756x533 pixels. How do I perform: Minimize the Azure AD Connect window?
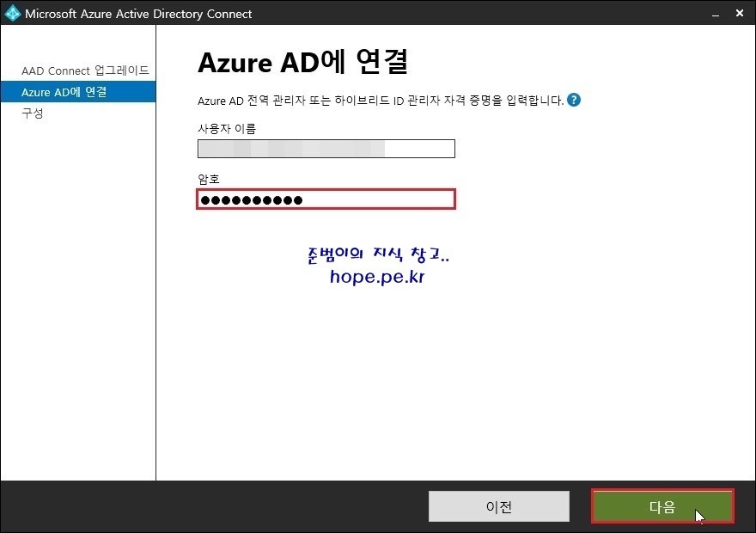coord(716,14)
